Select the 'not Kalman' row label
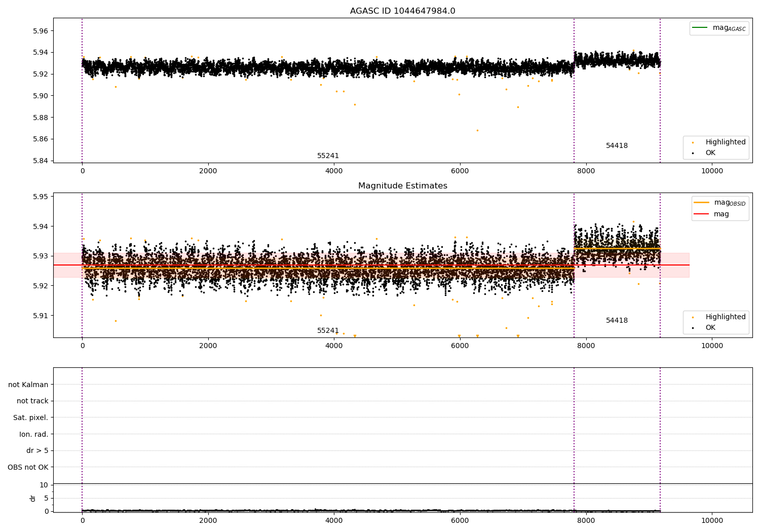This screenshot has width=760, height=532. [x=28, y=385]
